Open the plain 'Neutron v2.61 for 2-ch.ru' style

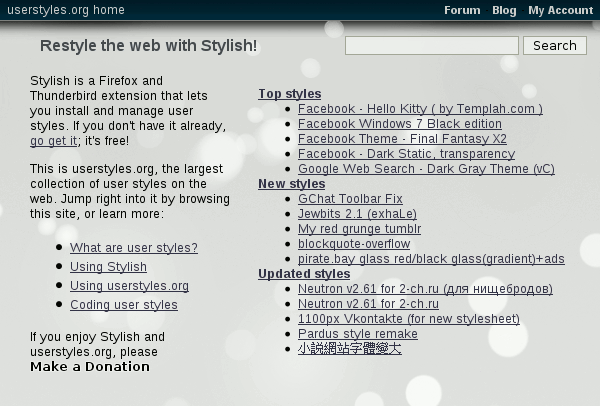coord(368,303)
